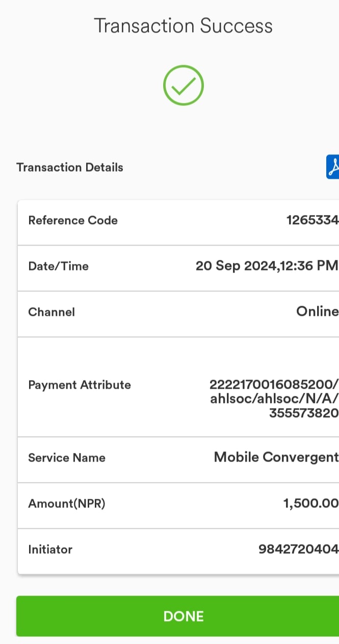This screenshot has width=339, height=644.
Task: Tap the Transaction Details heading
Action: (x=70, y=167)
